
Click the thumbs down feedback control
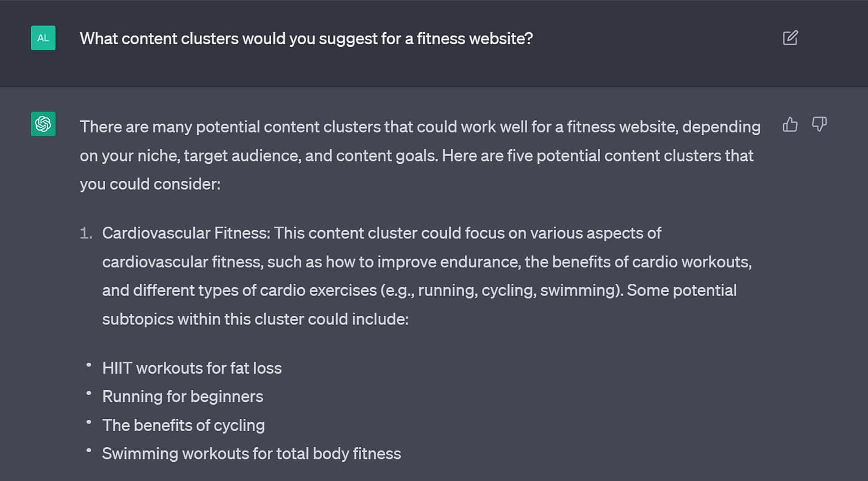click(x=819, y=124)
